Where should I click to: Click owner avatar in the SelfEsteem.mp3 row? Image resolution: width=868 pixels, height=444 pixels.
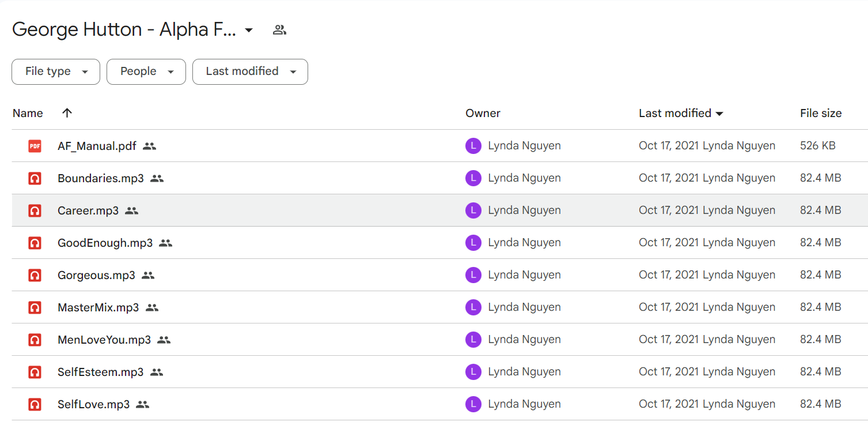[473, 372]
